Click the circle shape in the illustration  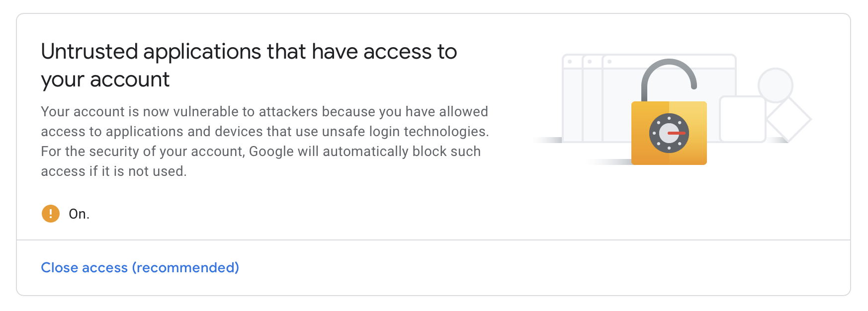point(775,84)
